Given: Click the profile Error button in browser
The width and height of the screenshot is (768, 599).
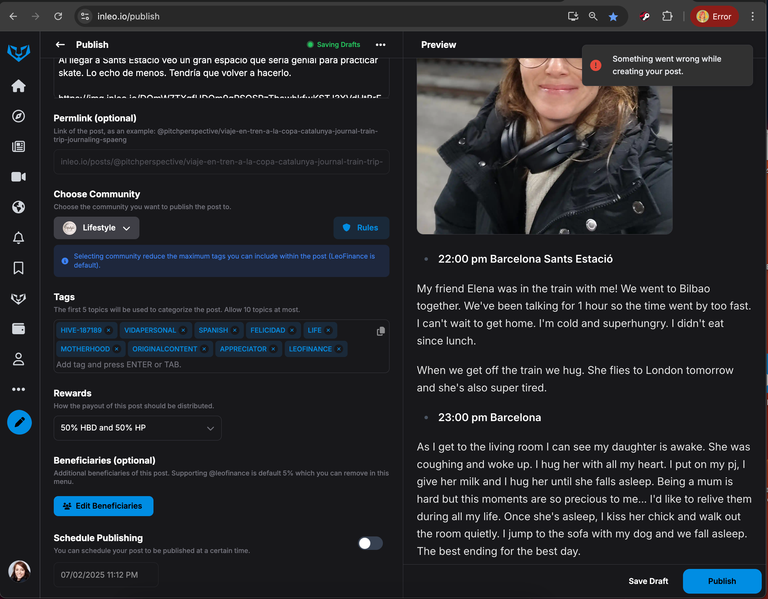Looking at the screenshot, I should pyautogui.click(x=714, y=17).
